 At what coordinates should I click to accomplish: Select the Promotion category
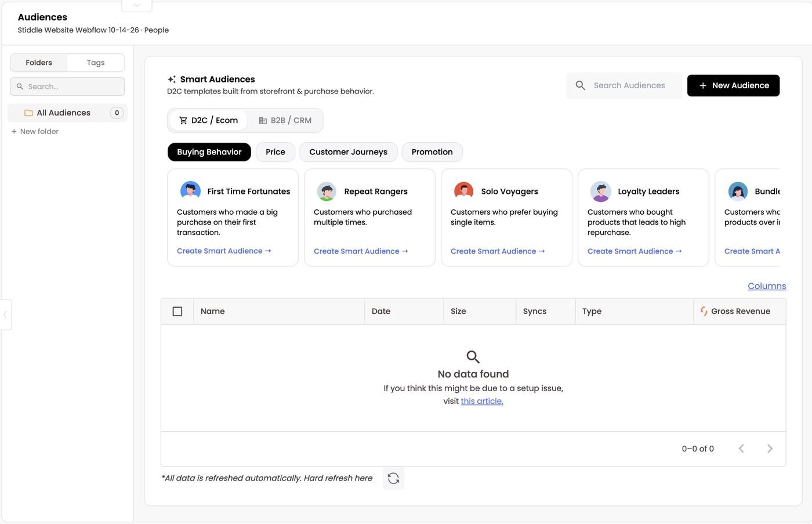click(432, 152)
